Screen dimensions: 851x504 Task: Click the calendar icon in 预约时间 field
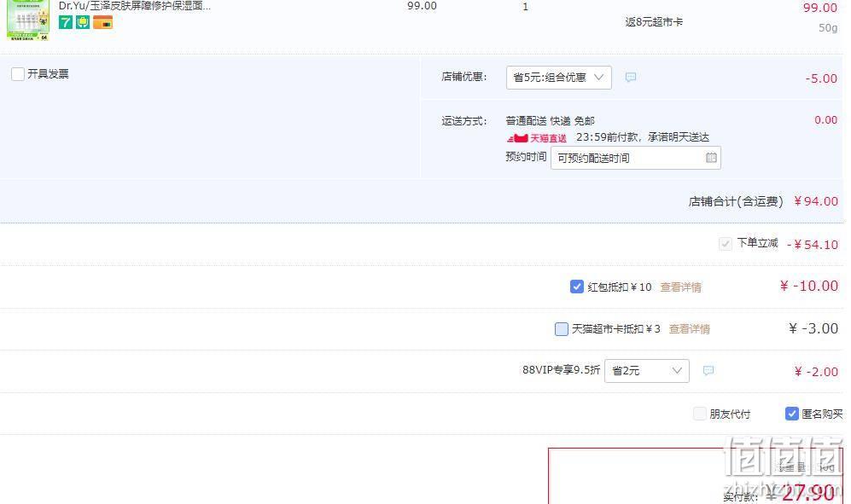[x=711, y=158]
